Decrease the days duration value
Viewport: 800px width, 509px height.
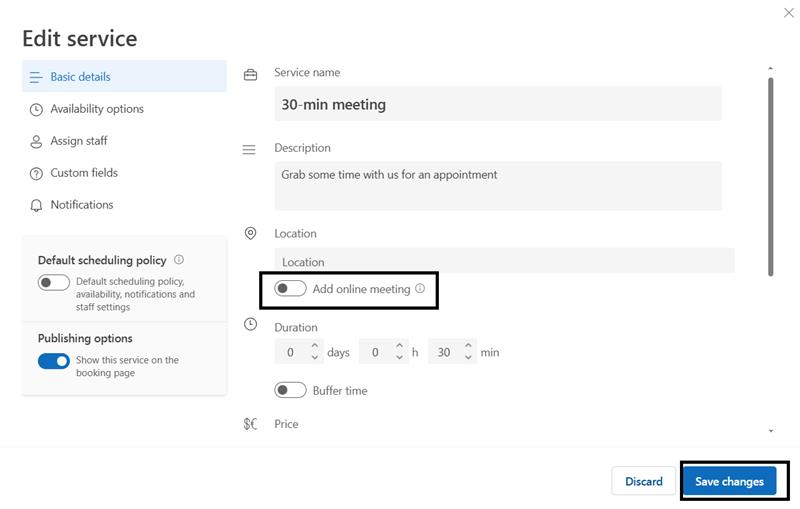[x=315, y=358]
